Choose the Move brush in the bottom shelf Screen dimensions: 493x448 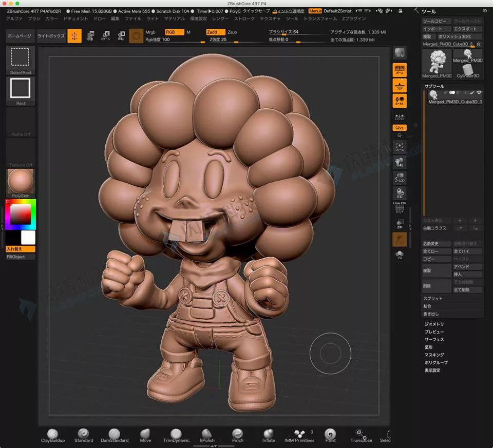(x=145, y=436)
